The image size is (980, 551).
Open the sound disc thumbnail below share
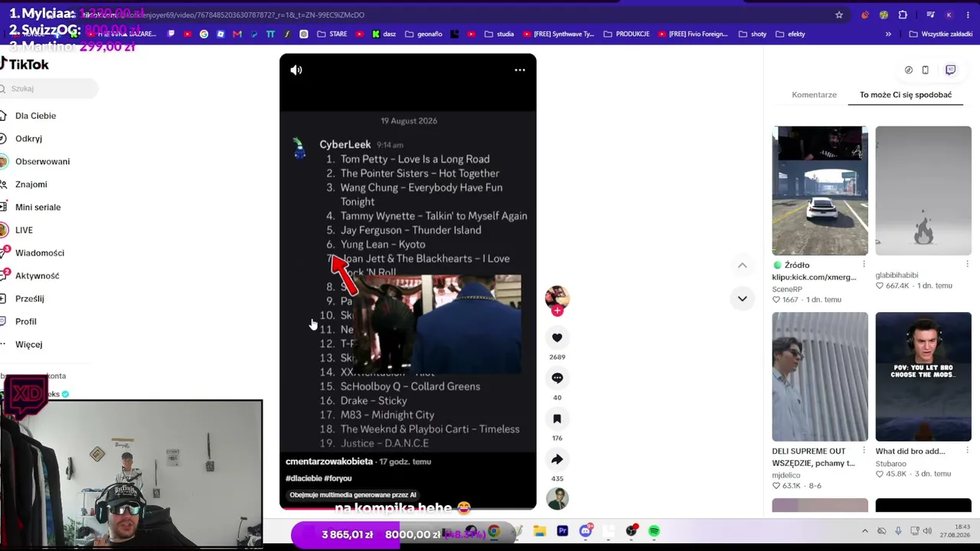click(x=557, y=498)
